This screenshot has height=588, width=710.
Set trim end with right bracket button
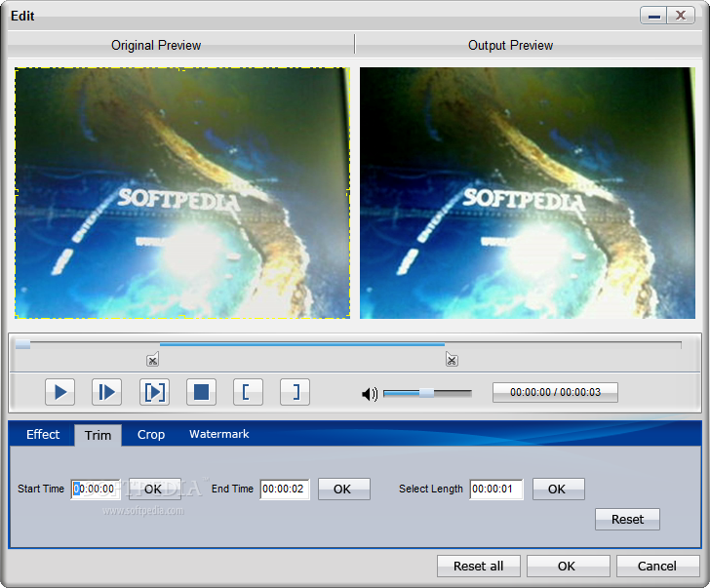click(295, 392)
